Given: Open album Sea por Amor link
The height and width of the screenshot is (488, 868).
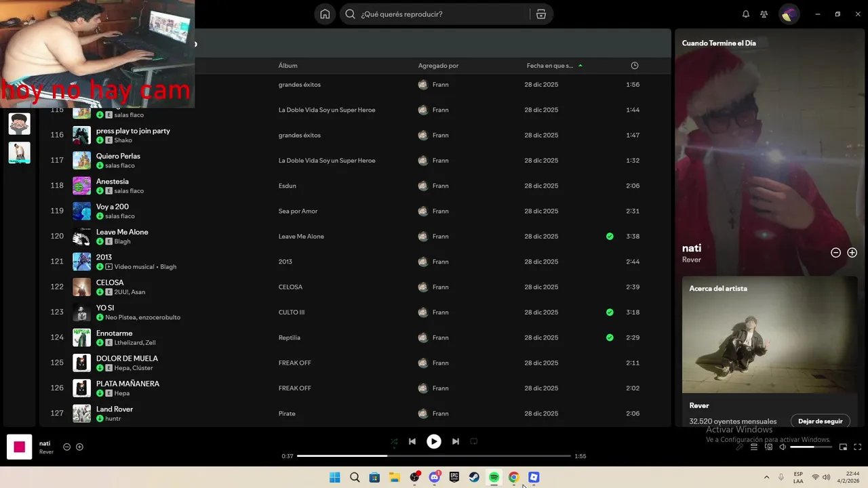Looking at the screenshot, I should (298, 211).
